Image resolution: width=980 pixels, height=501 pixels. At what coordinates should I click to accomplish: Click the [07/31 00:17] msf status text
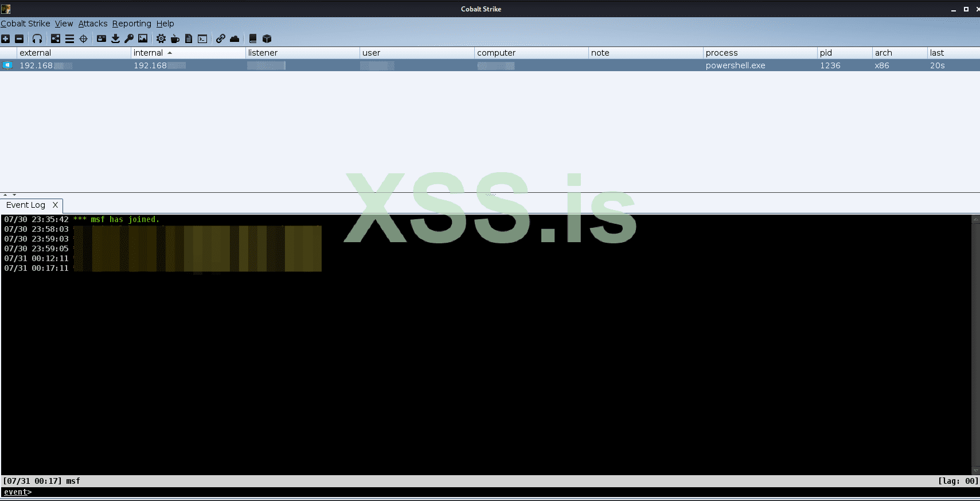pos(42,481)
